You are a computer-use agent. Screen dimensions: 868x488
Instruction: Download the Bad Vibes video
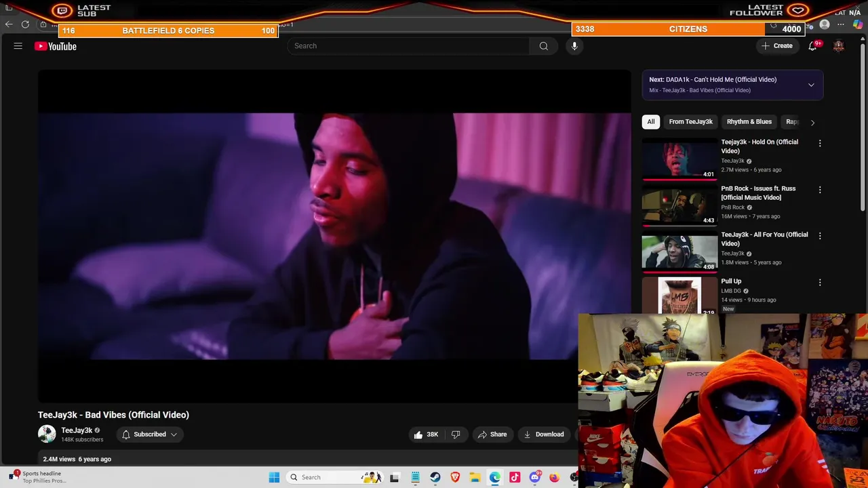(x=544, y=434)
